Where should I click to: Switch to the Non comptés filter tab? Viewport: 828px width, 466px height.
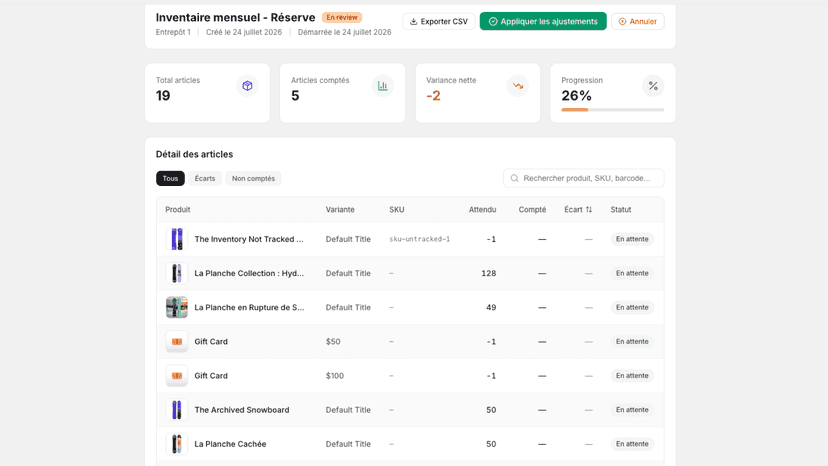(253, 179)
